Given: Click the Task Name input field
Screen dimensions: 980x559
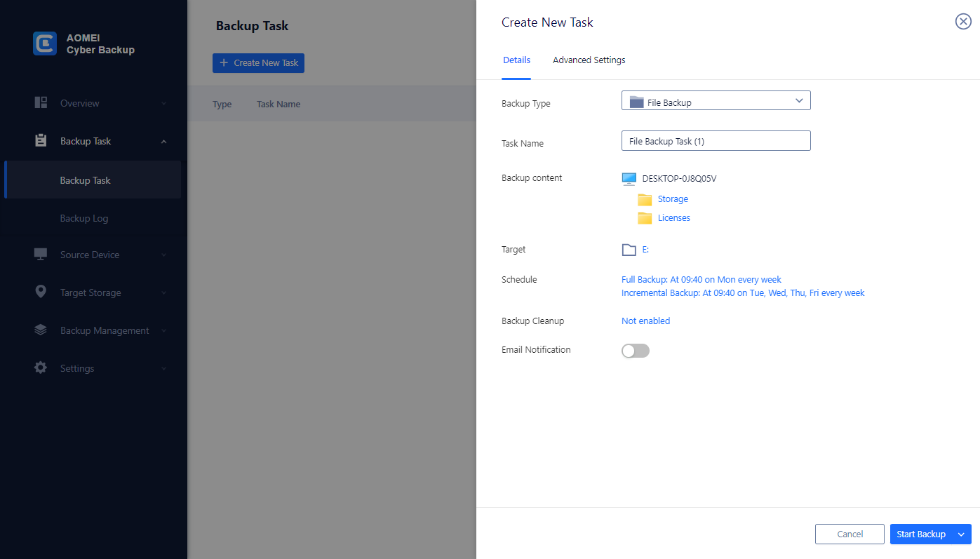Looking at the screenshot, I should (x=716, y=141).
